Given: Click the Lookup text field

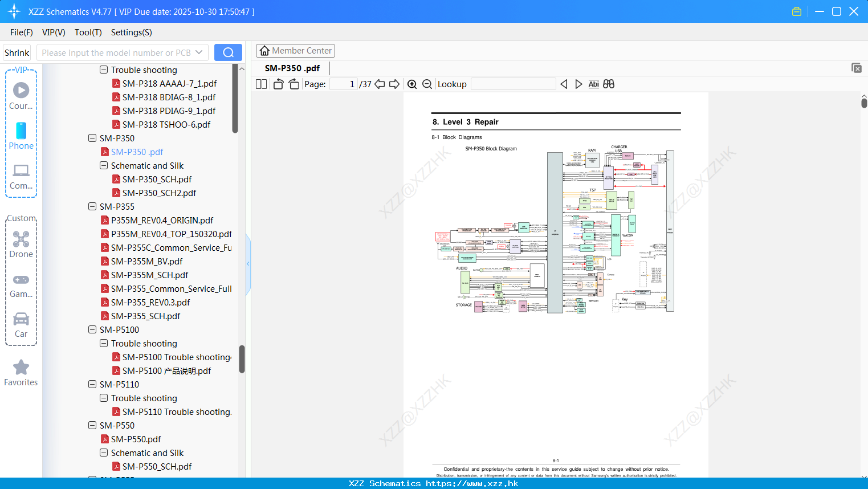Looking at the screenshot, I should [x=514, y=84].
